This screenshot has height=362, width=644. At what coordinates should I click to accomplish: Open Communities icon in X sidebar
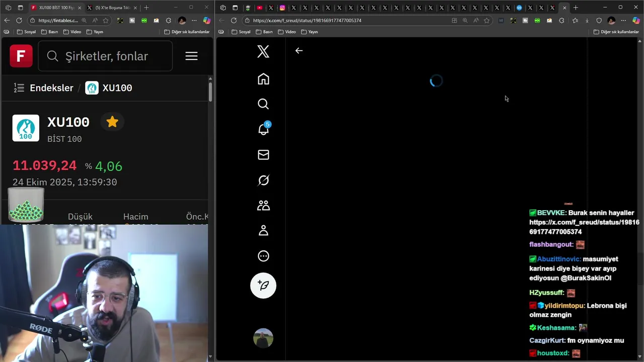point(263,205)
